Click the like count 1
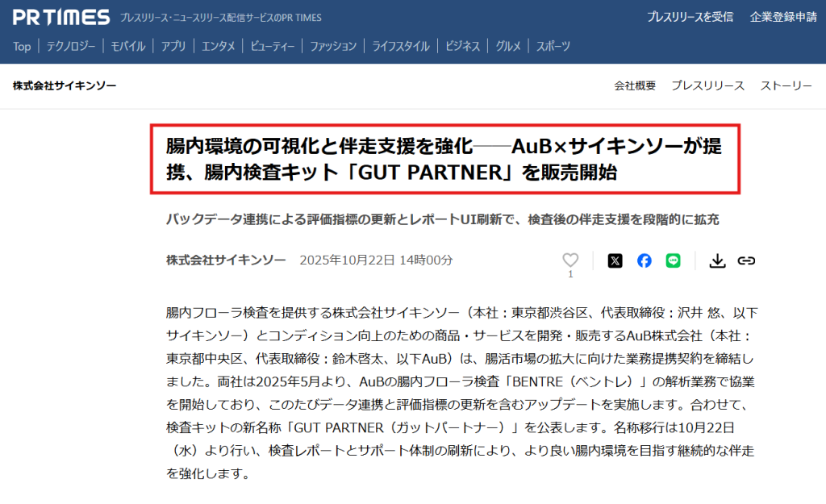This screenshot has width=826, height=504. [x=570, y=274]
